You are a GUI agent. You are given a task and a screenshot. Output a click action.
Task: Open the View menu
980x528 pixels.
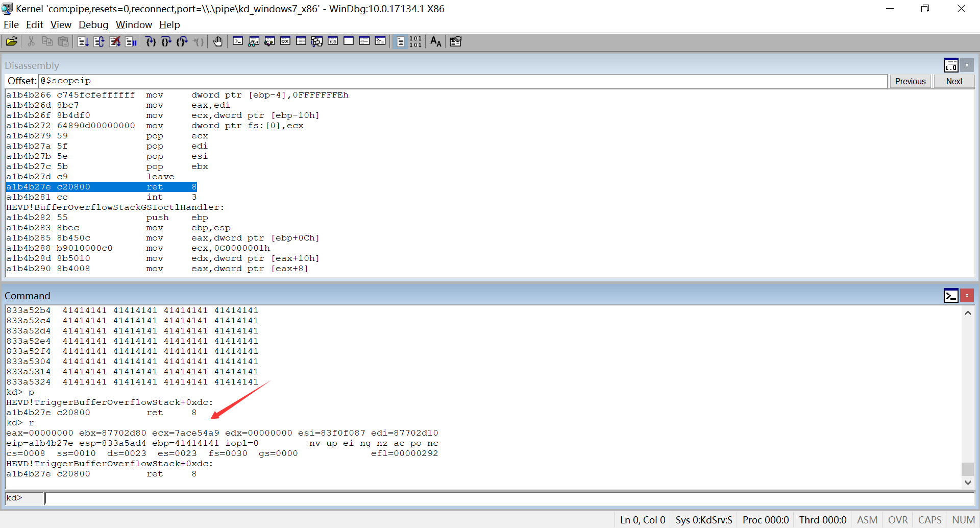(x=61, y=25)
